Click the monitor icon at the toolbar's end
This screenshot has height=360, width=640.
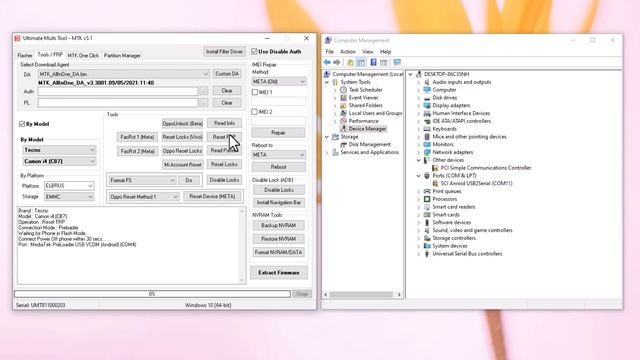tap(397, 62)
